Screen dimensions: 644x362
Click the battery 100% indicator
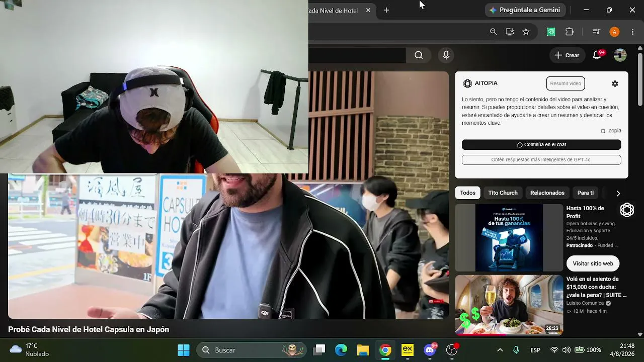pyautogui.click(x=588, y=350)
